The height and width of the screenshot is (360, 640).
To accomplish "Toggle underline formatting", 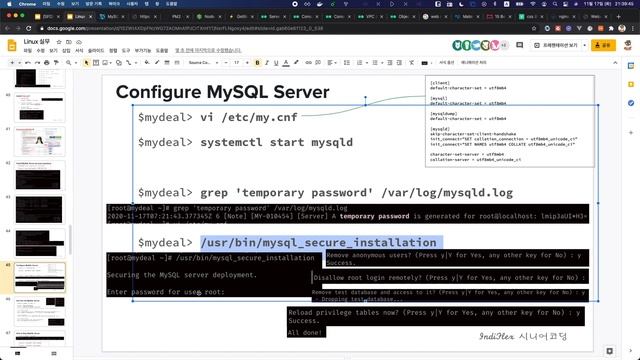I will click(x=276, y=63).
